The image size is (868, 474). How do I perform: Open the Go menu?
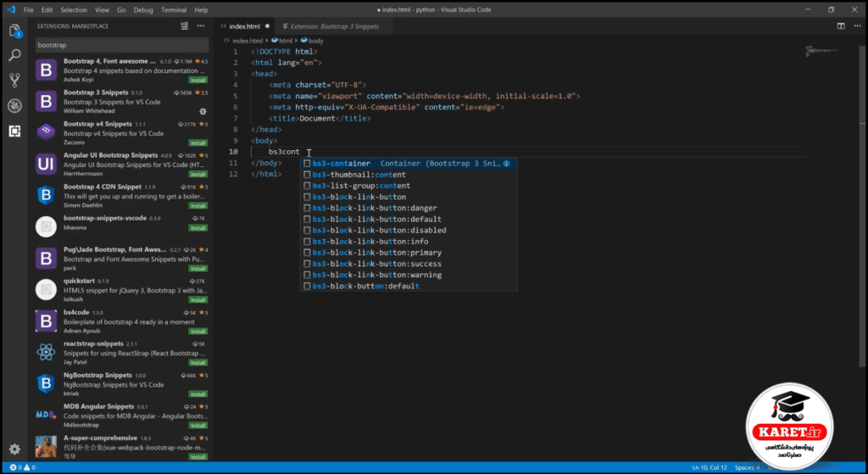point(121,10)
